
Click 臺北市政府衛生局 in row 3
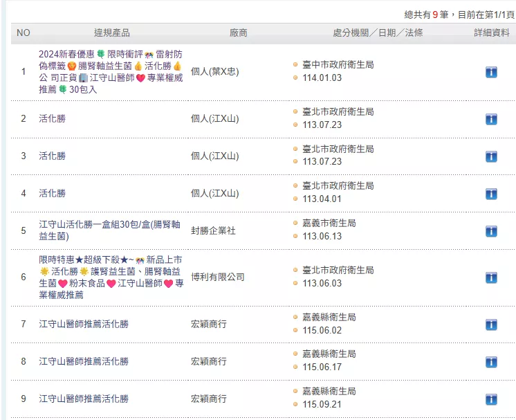[x=338, y=149]
